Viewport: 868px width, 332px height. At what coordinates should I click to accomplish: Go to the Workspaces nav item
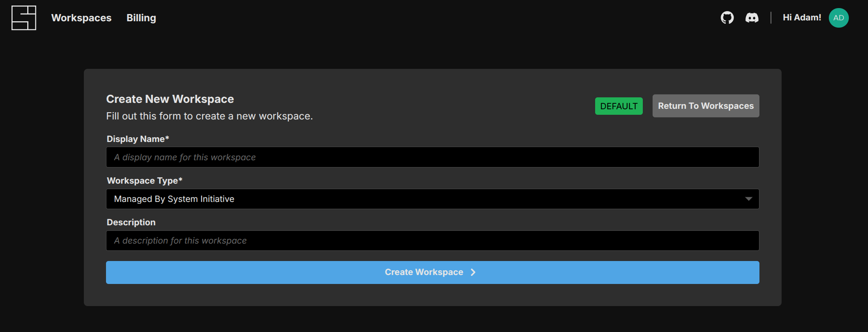click(x=81, y=18)
